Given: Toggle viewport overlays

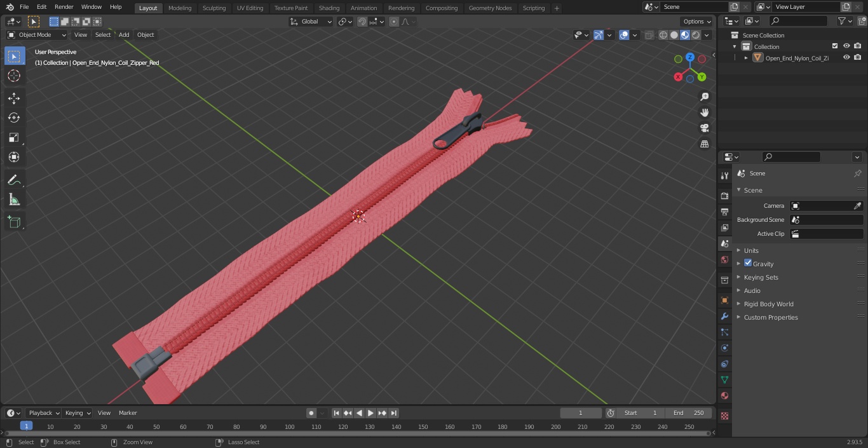Looking at the screenshot, I should pyautogui.click(x=624, y=35).
